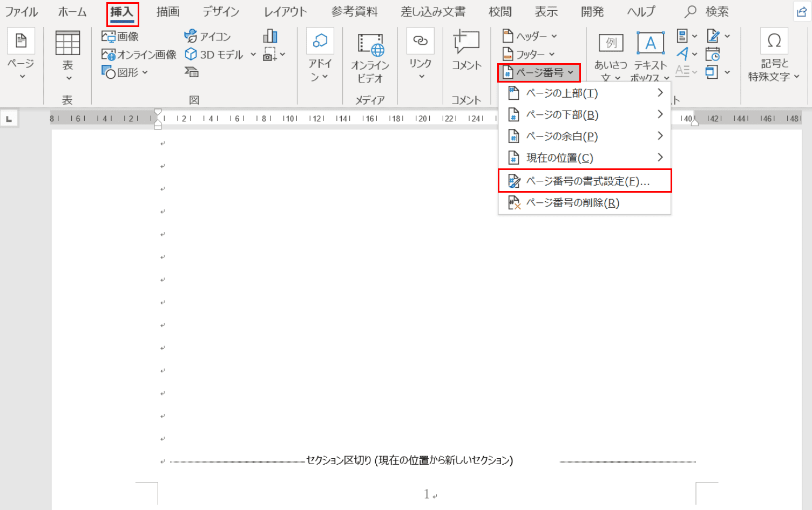Insert a picture with 画像
The image size is (812, 510).
120,36
